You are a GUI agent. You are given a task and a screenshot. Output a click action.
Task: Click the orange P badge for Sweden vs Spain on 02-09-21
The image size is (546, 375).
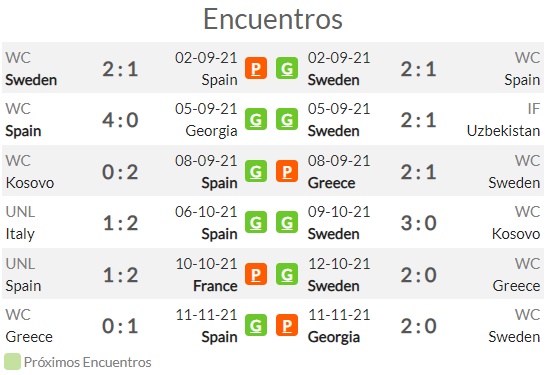pyautogui.click(x=256, y=68)
